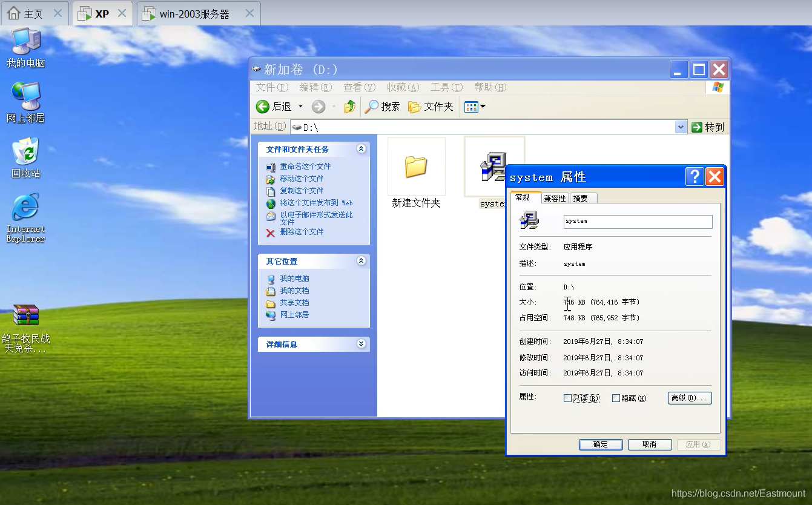Go up one folder level icon
The height and width of the screenshot is (505, 812).
coord(349,107)
